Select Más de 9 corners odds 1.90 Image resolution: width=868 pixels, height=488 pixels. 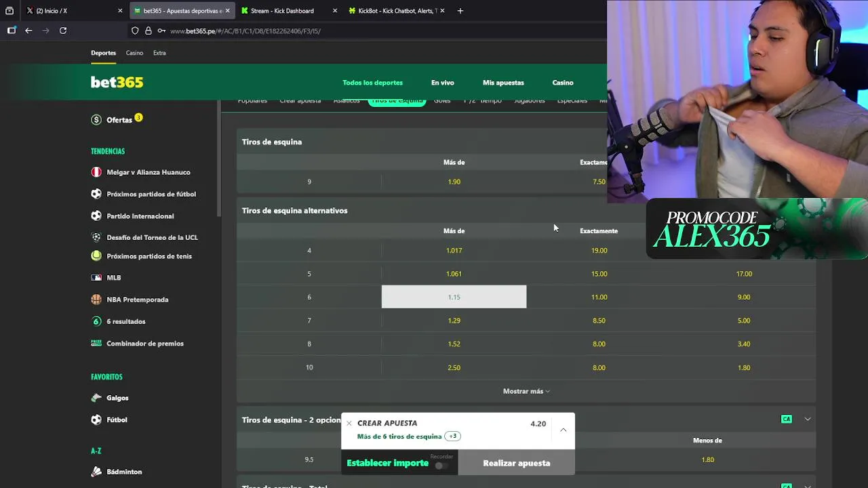pyautogui.click(x=454, y=182)
